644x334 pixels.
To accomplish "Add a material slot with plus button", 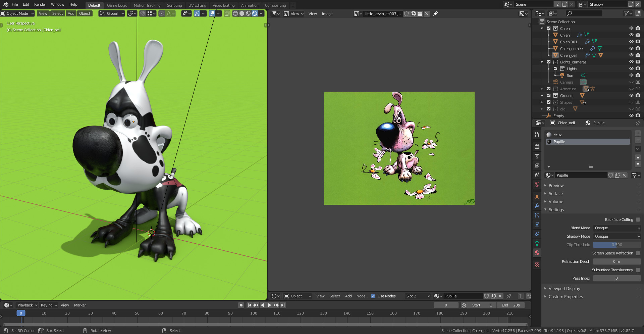I will pos(638,133).
